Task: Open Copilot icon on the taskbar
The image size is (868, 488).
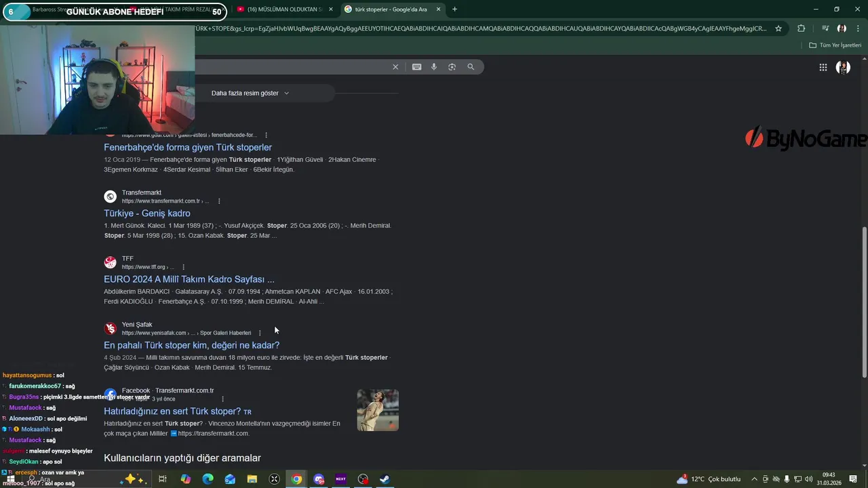Action: click(185, 479)
